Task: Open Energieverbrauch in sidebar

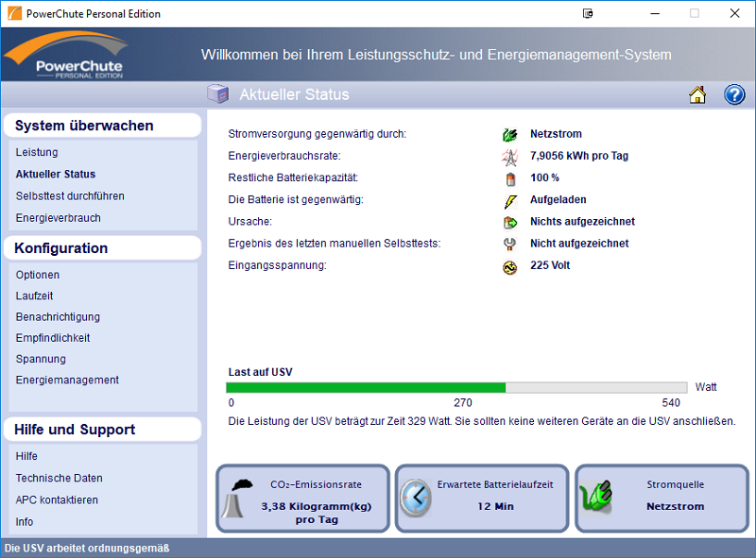Action: click(58, 218)
